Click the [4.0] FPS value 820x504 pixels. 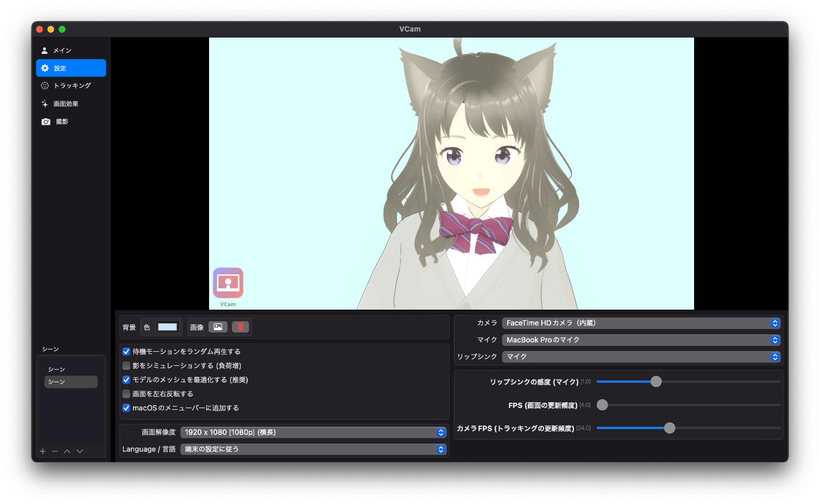(x=585, y=405)
